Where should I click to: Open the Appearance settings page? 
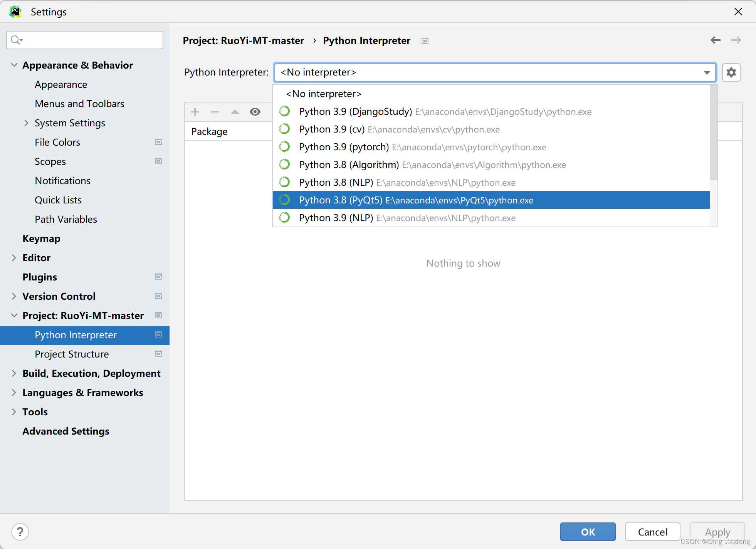click(61, 84)
